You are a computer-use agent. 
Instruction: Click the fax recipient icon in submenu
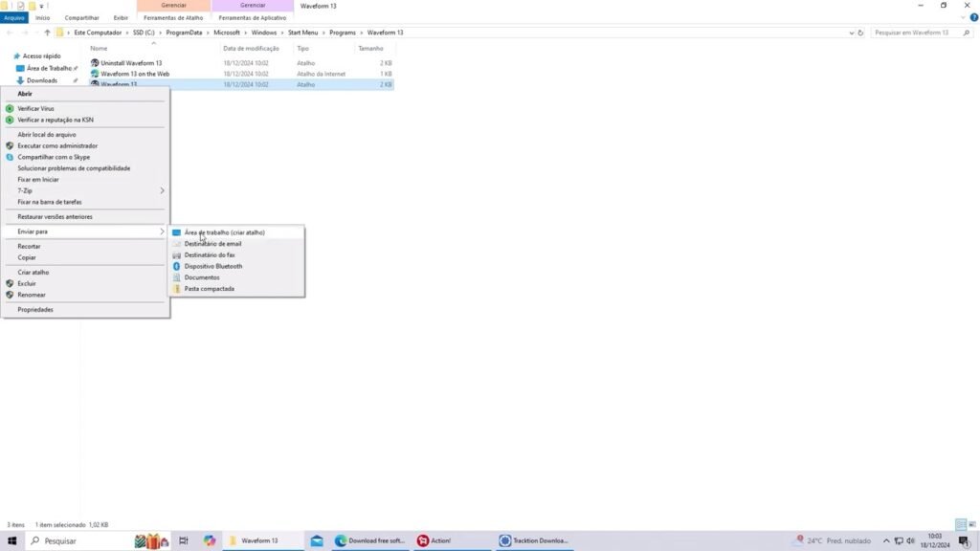[176, 254]
